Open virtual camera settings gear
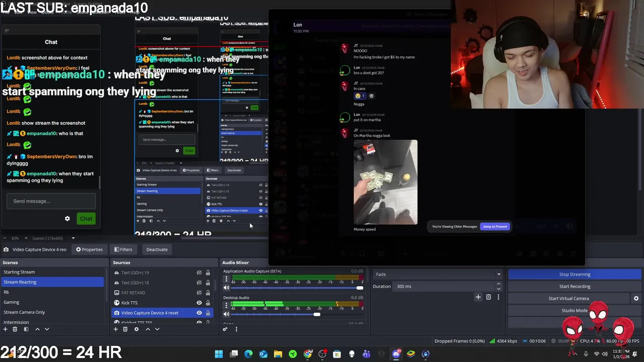This screenshot has height=362, width=644. [636, 298]
